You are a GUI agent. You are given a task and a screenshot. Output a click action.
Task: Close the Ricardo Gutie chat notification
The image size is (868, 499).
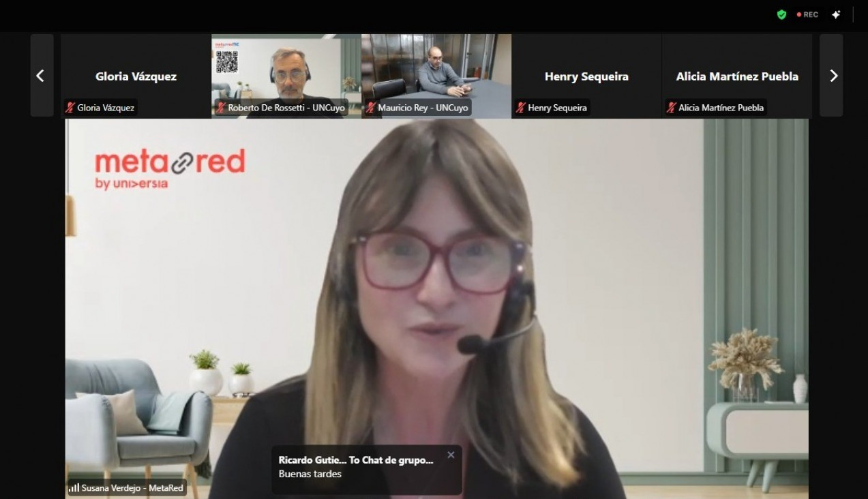tap(451, 455)
